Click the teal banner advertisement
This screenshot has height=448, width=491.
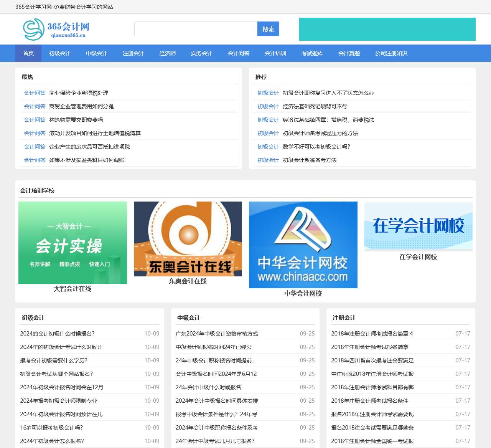[387, 29]
